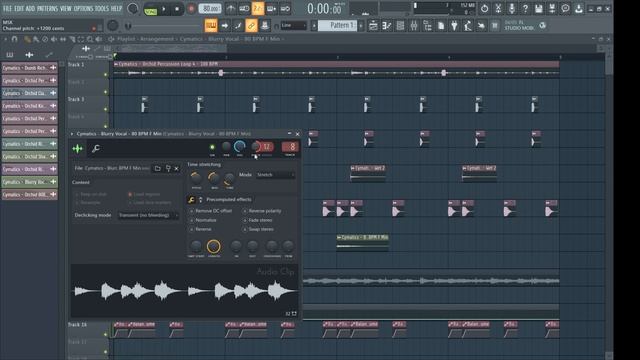The width and height of the screenshot is (640, 360).
Task: Click the transport Stop button
Action: point(177,9)
